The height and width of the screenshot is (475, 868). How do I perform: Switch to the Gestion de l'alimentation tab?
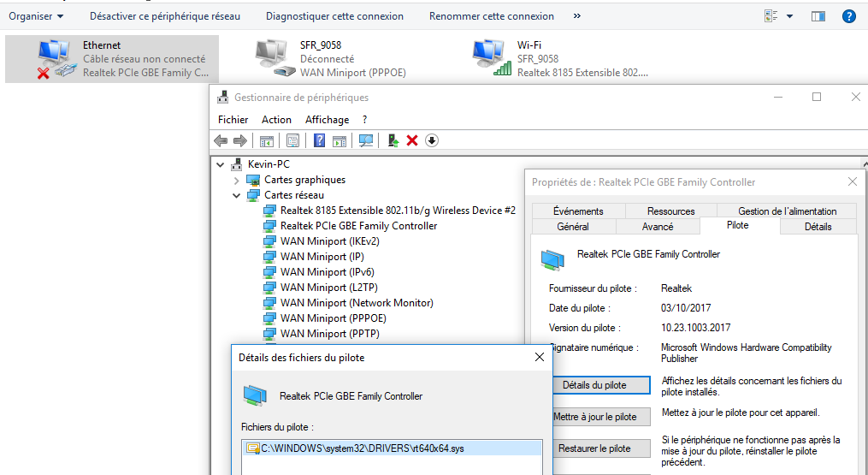tap(787, 211)
